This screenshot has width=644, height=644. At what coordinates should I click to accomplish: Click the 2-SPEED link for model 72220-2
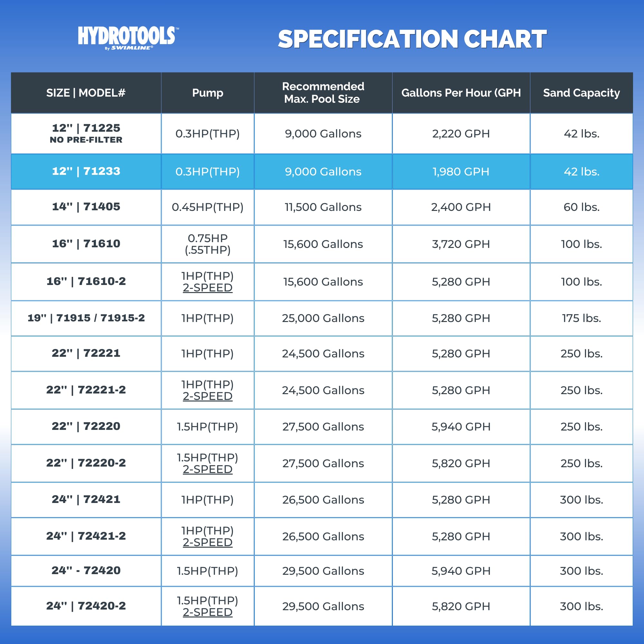(x=207, y=469)
